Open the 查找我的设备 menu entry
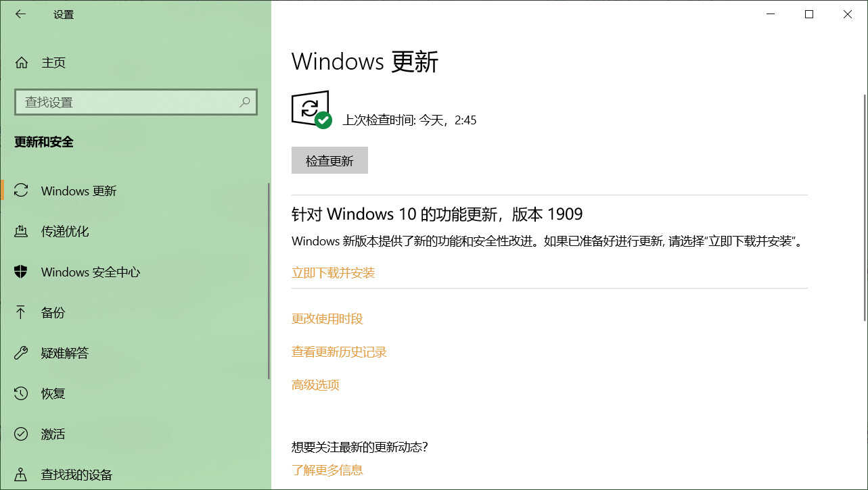The height and width of the screenshot is (490, 868). (134, 474)
